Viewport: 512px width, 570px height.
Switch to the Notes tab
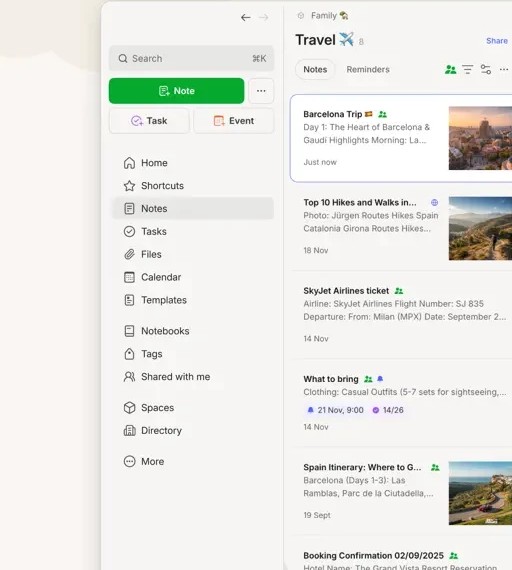315,69
